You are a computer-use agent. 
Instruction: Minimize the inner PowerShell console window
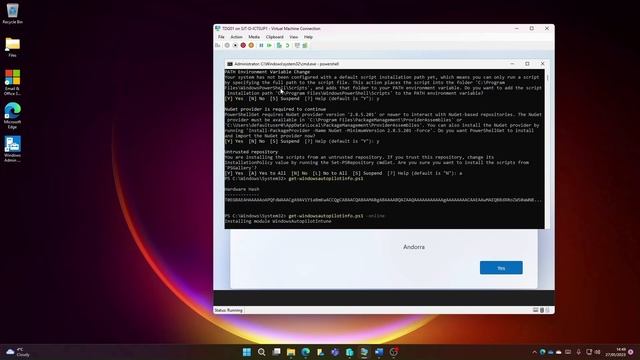(512, 64)
